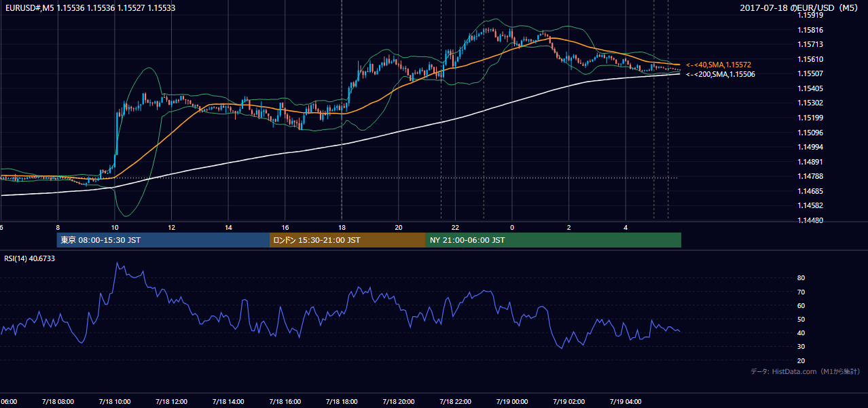
Task: Click the 7/18 10:00 time label
Action: (x=114, y=401)
